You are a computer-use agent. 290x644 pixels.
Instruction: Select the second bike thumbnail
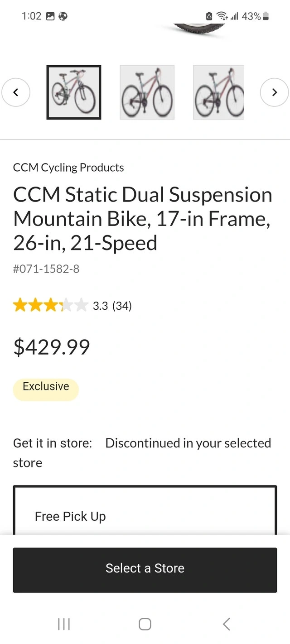(147, 92)
